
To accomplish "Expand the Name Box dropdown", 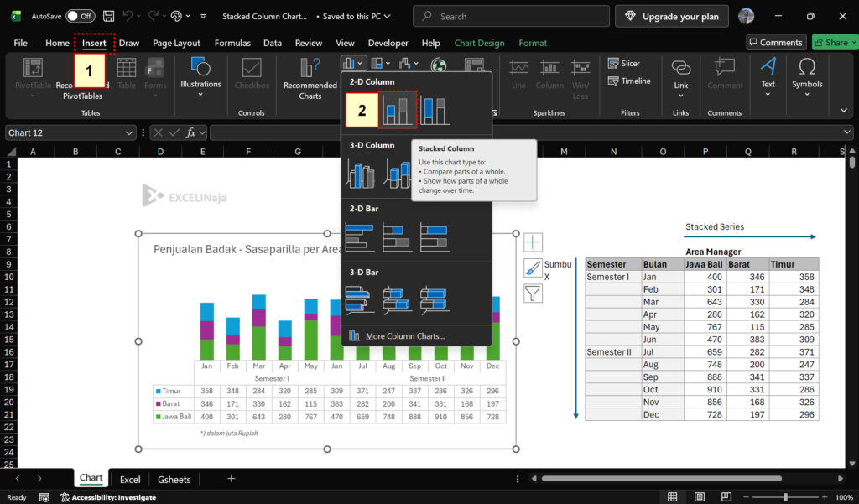I will pyautogui.click(x=128, y=132).
